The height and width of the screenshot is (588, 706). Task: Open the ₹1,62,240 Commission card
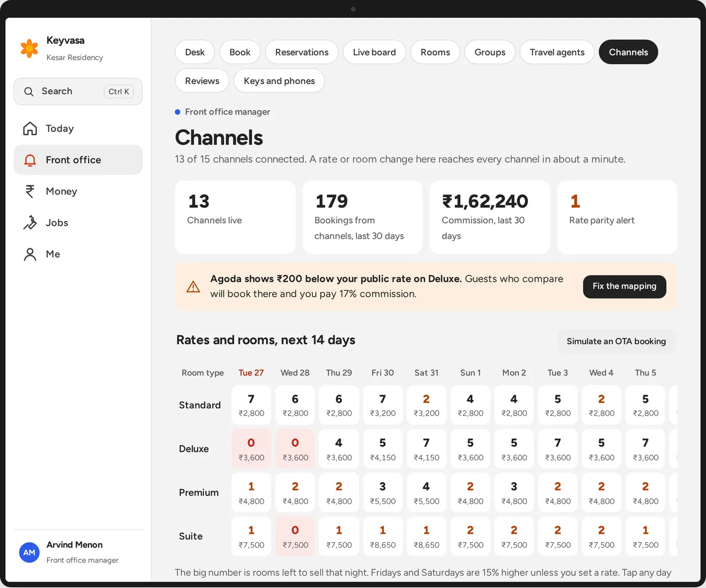coord(490,217)
